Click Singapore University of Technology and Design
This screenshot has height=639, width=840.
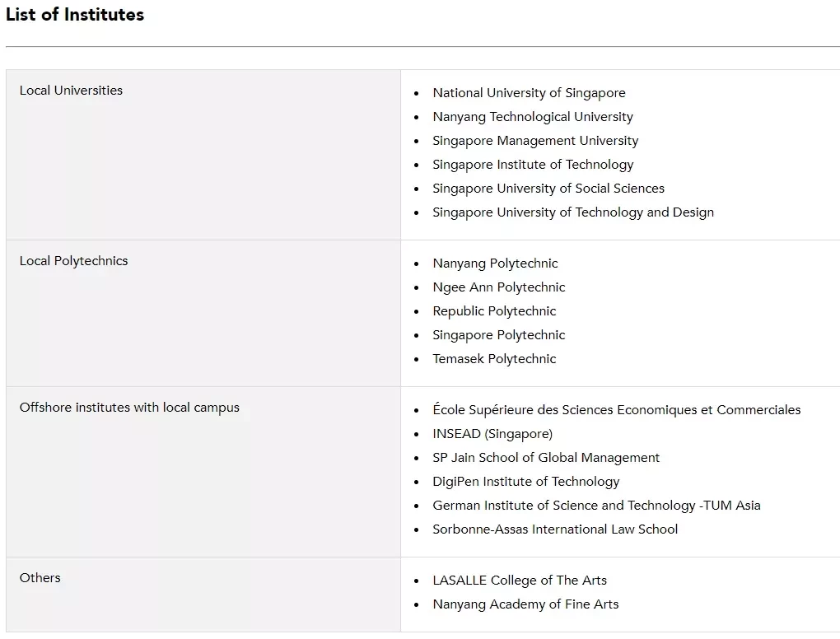(x=573, y=212)
